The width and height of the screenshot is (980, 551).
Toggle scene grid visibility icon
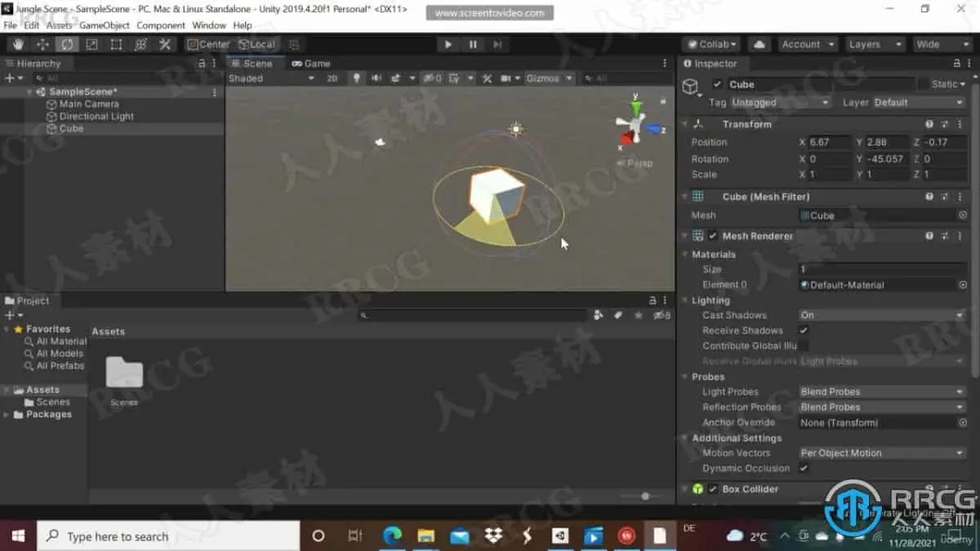(x=453, y=78)
